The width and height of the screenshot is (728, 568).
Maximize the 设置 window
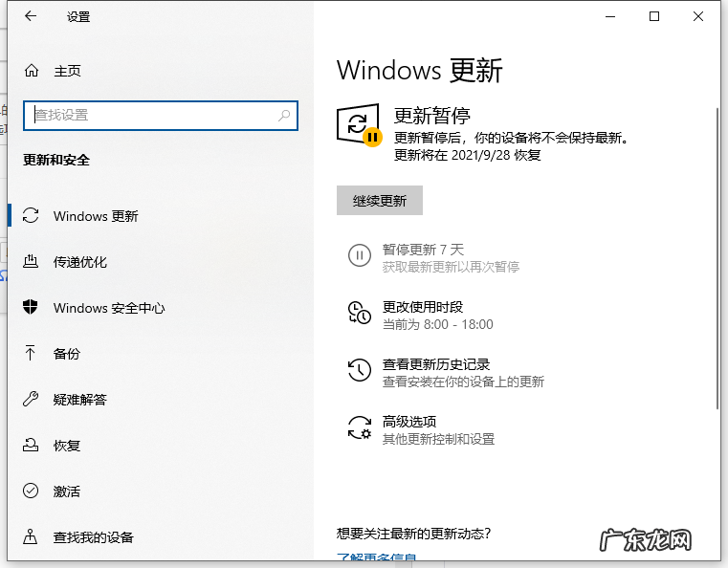point(654,16)
